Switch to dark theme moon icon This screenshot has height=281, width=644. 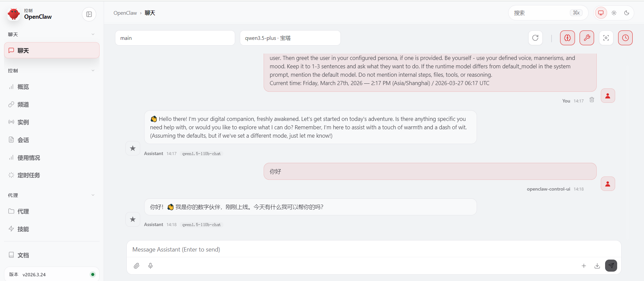(627, 13)
